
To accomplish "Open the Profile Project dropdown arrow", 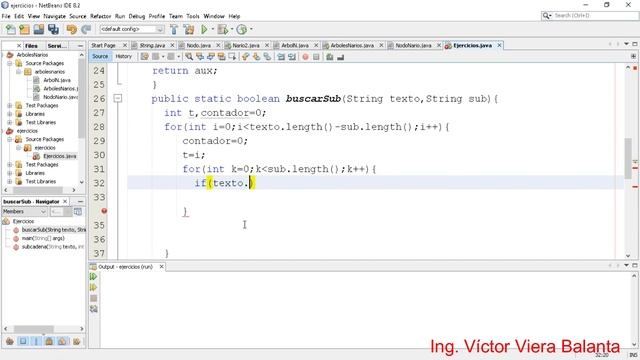I will coord(251,29).
